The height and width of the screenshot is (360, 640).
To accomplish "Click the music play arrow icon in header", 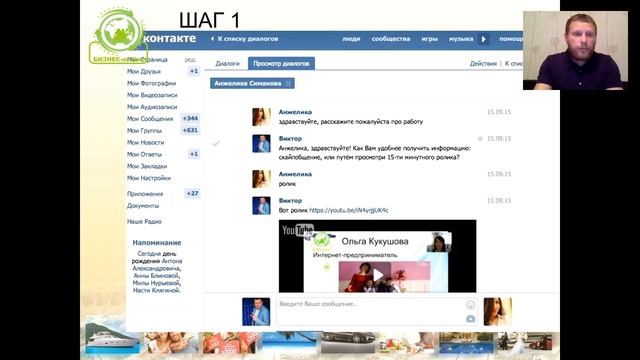I will point(483,39).
